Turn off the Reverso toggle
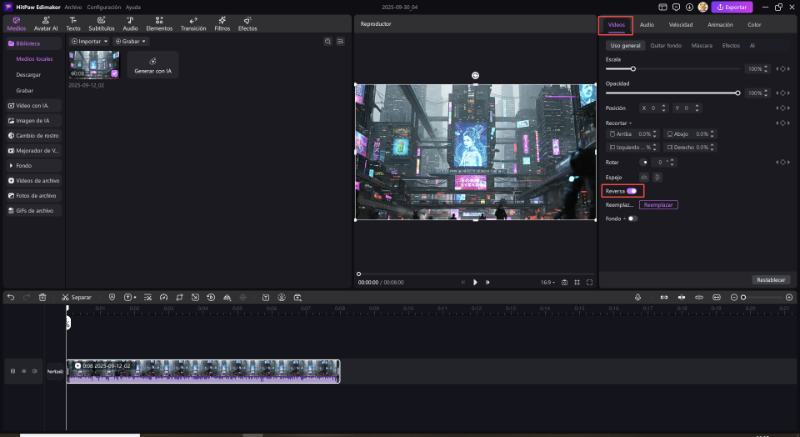The height and width of the screenshot is (437, 800). click(631, 190)
